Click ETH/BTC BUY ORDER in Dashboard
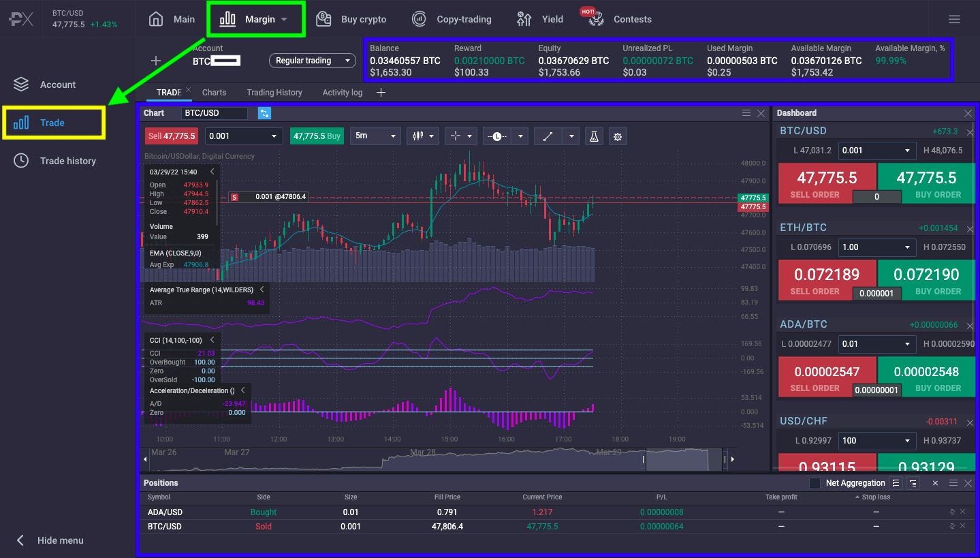The height and width of the screenshot is (558, 980). point(926,280)
